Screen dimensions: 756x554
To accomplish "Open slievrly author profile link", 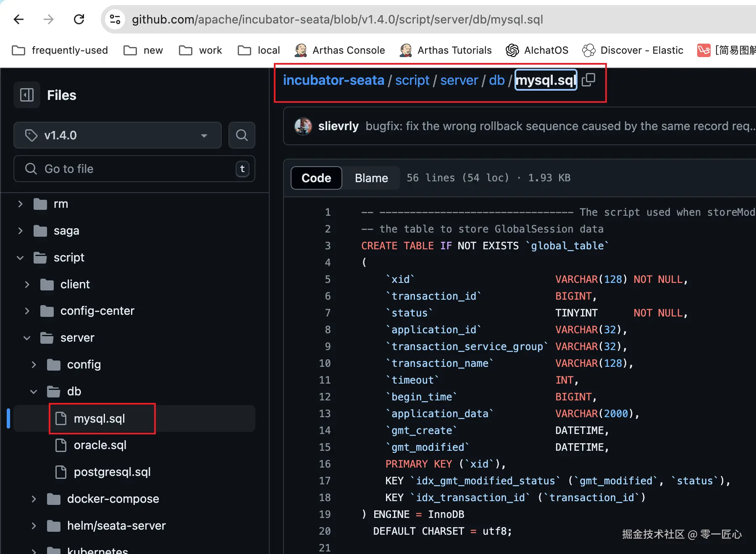I will (x=339, y=126).
